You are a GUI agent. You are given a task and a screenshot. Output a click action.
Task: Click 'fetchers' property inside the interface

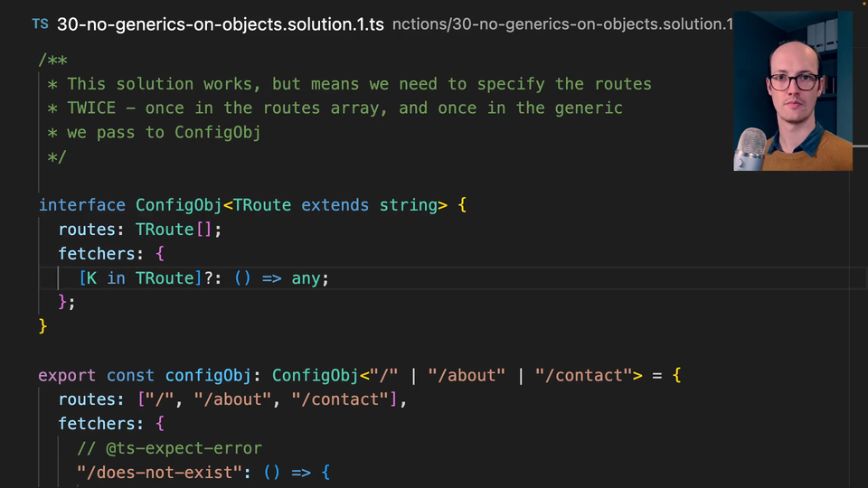click(x=96, y=254)
